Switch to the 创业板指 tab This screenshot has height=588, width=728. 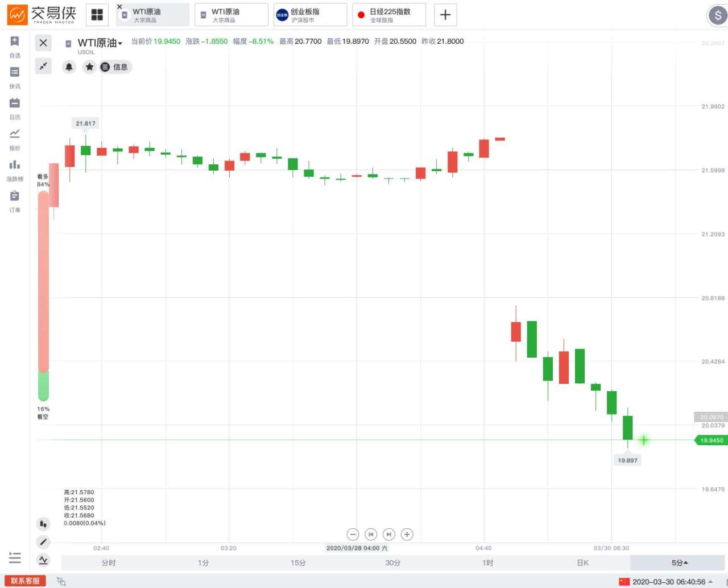pos(310,14)
